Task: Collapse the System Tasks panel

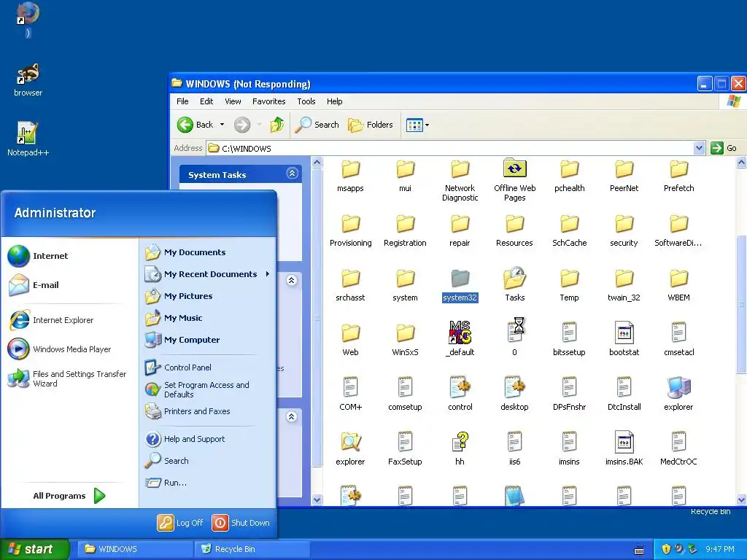Action: pyautogui.click(x=292, y=174)
